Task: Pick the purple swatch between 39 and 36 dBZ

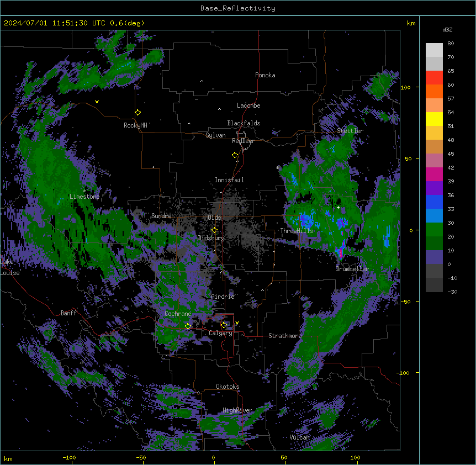Action: [434, 188]
